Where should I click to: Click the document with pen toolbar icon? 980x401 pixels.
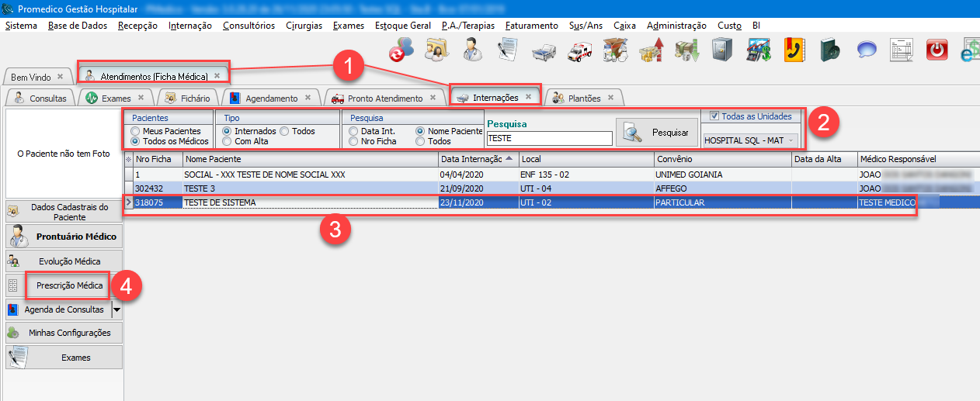508,50
